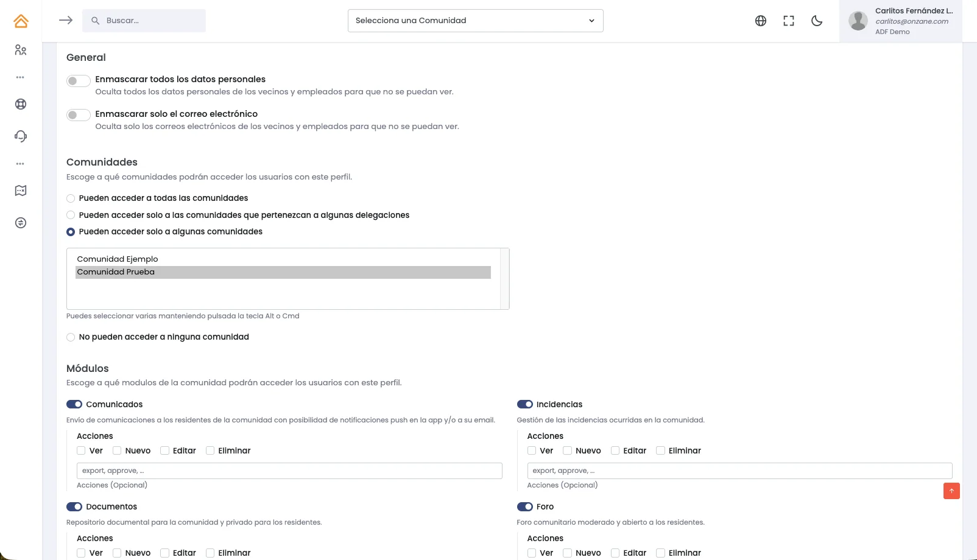The height and width of the screenshot is (560, 977).
Task: Check Editar under Comunicados actions
Action: point(164,450)
